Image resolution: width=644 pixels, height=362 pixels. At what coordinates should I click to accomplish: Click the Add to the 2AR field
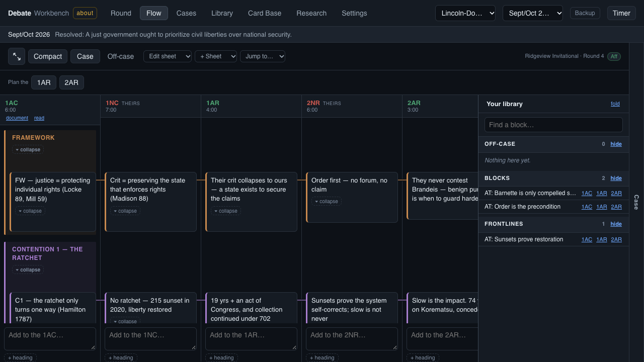click(442, 339)
